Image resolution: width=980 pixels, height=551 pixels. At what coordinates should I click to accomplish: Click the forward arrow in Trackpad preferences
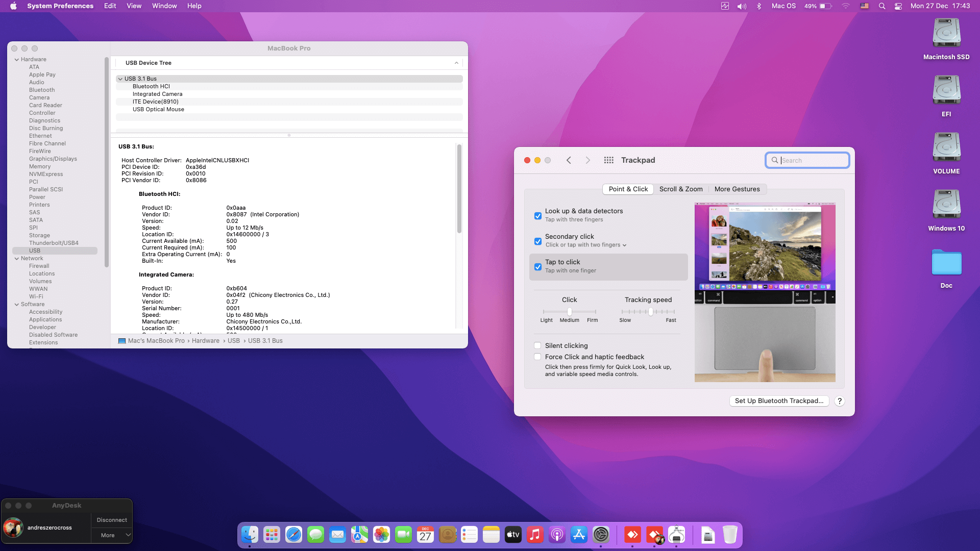588,160
